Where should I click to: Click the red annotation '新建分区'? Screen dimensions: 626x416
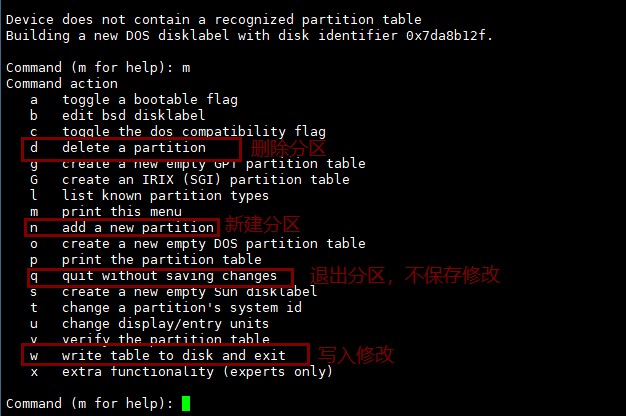tap(261, 225)
